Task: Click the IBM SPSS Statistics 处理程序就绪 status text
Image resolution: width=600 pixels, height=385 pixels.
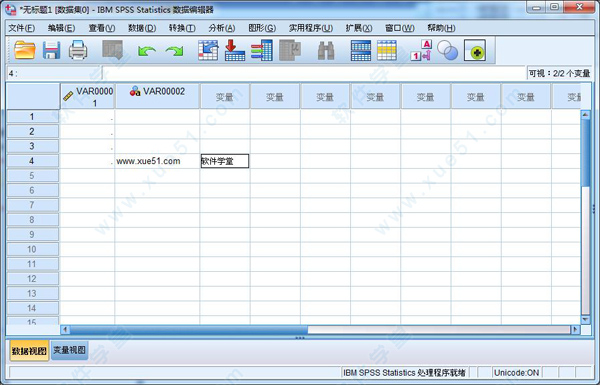Action: click(404, 373)
